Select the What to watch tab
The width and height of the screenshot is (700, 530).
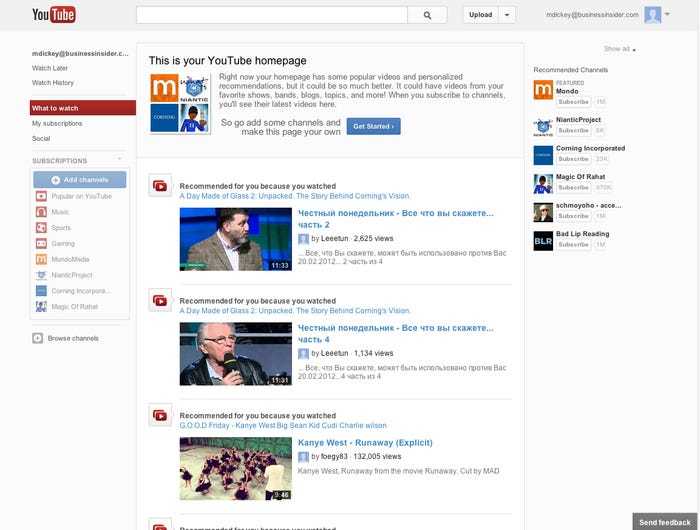(x=83, y=108)
